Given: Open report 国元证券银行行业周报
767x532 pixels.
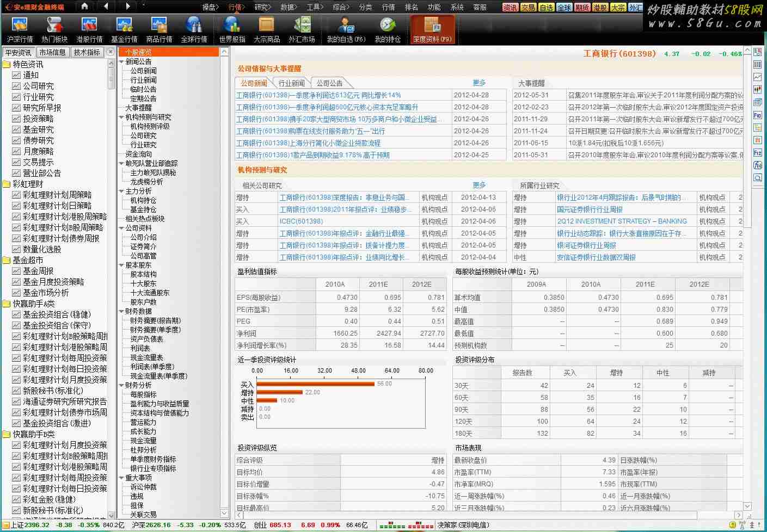Looking at the screenshot, I should (x=590, y=209).
